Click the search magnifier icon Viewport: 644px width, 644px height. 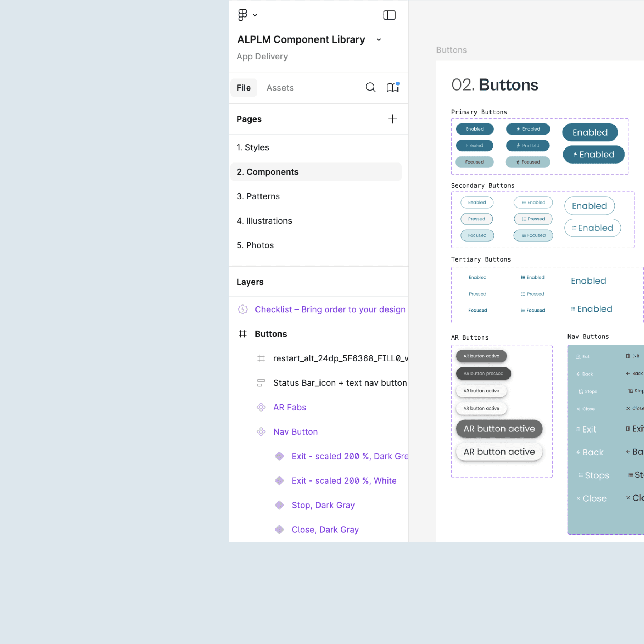coord(371,87)
